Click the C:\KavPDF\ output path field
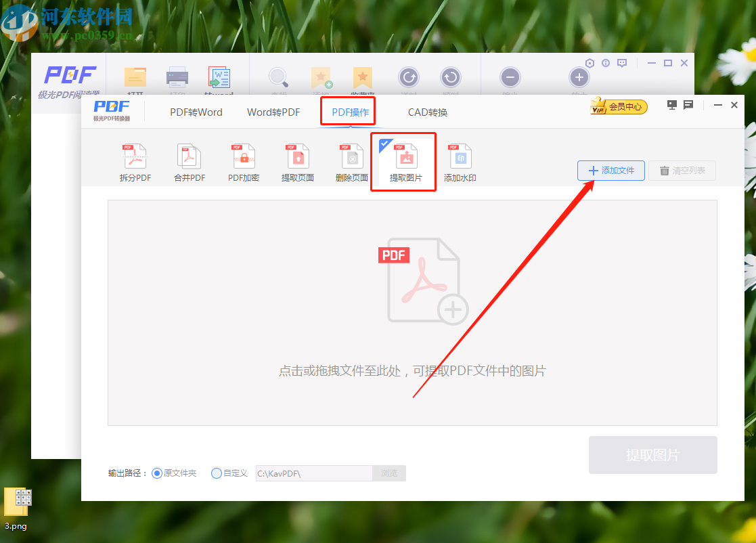This screenshot has height=543, width=756. pyautogui.click(x=313, y=473)
